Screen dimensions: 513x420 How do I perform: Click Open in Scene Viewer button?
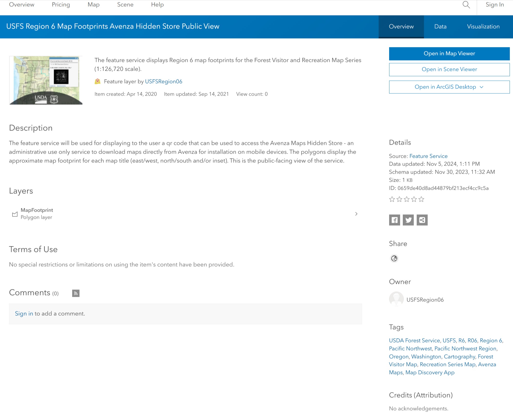(449, 70)
